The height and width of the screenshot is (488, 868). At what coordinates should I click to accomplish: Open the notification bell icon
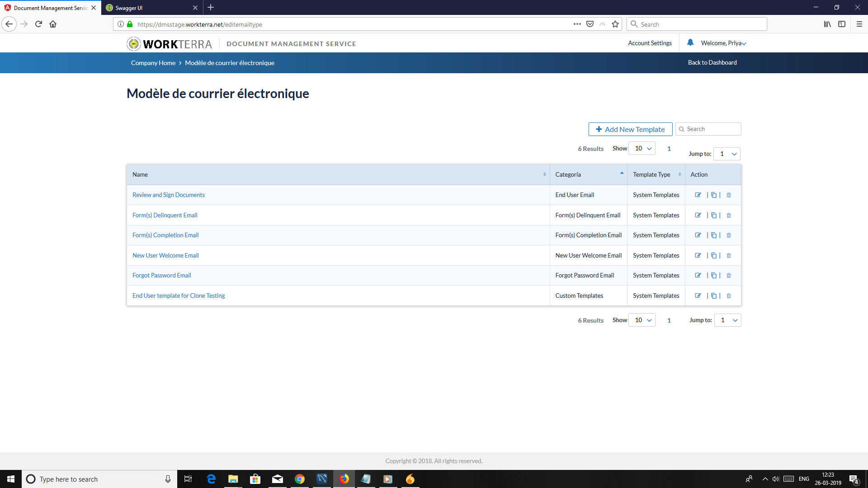pyautogui.click(x=690, y=42)
